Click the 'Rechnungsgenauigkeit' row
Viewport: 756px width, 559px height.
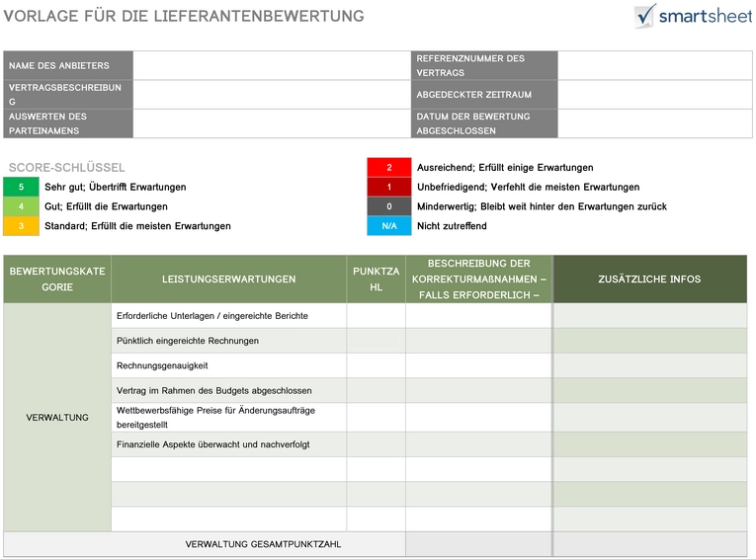229,365
